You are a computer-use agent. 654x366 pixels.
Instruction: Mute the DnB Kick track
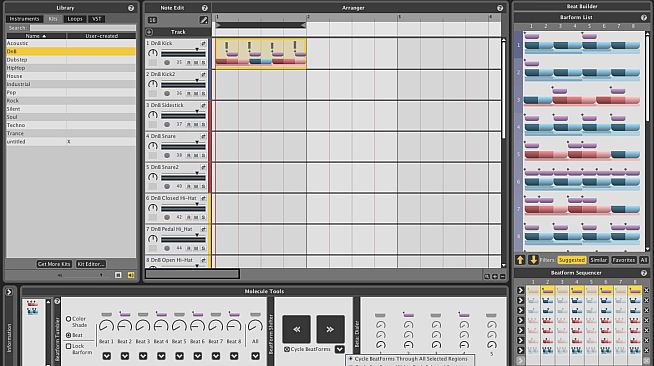pos(196,63)
